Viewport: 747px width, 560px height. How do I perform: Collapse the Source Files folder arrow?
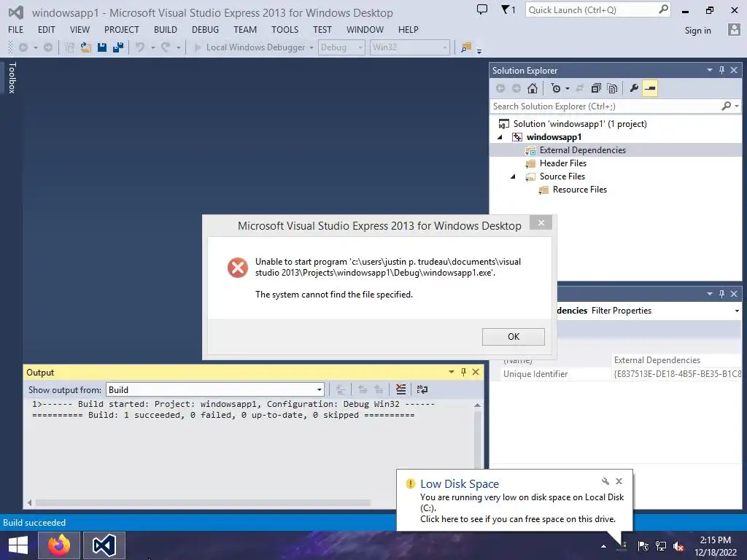513,176
